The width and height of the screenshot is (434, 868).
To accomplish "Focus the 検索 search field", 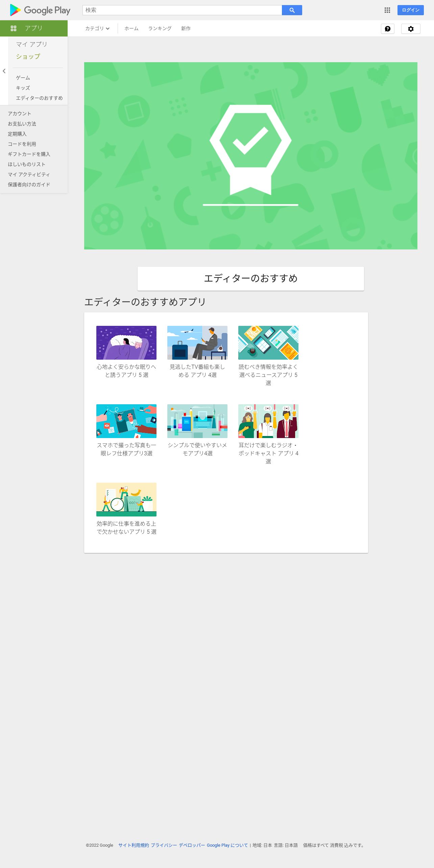I will click(x=182, y=10).
